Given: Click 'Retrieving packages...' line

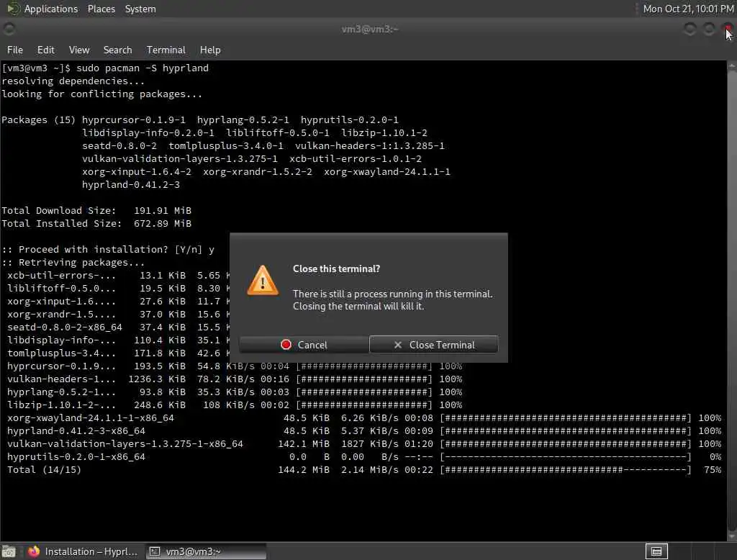Looking at the screenshot, I should (73, 263).
